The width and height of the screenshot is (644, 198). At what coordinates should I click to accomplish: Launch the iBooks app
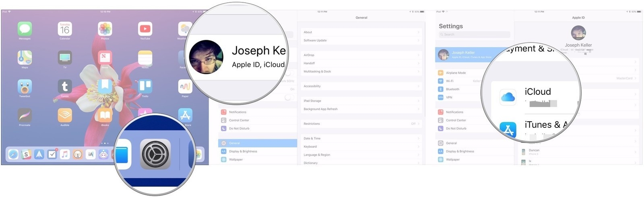point(105,116)
